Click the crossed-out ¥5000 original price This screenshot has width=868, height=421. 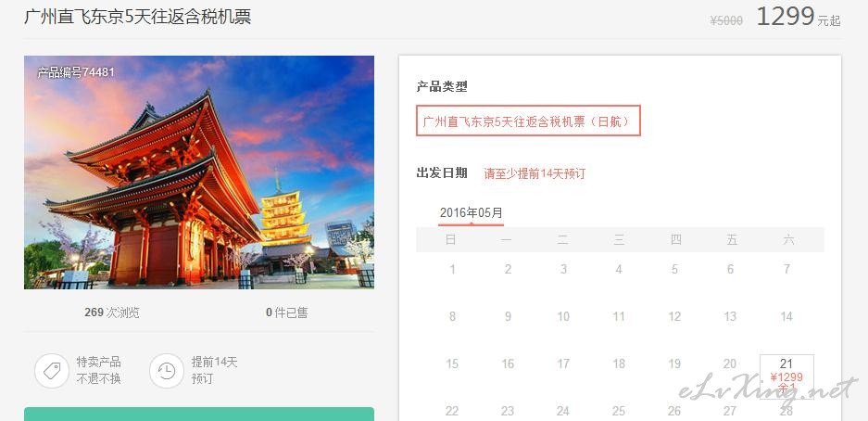coord(726,20)
